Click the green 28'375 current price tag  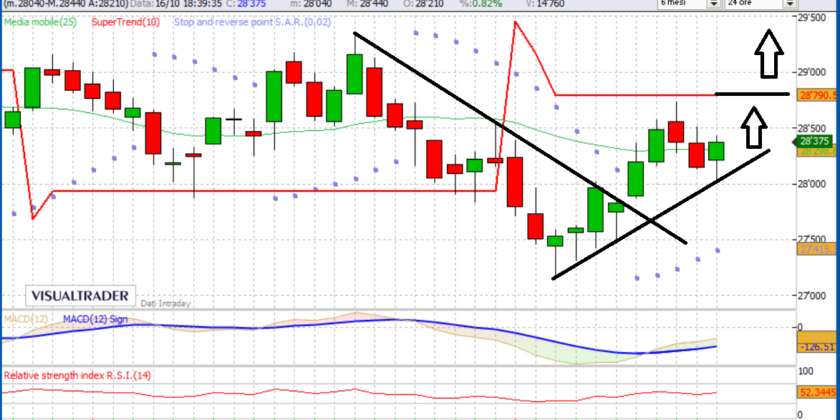(817, 141)
